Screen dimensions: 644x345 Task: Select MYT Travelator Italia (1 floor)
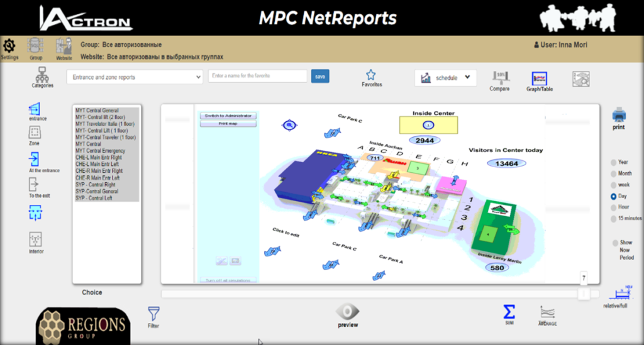106,124
